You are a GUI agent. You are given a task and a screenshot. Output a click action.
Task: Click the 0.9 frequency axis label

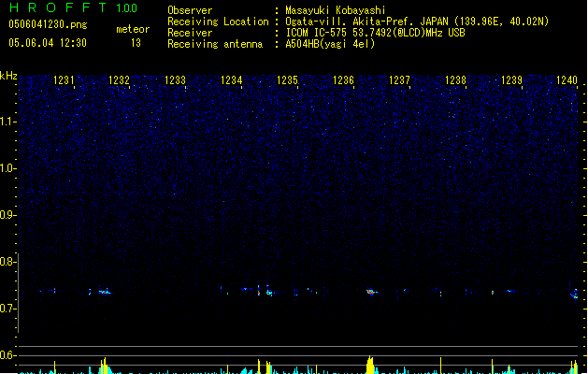(x=7, y=215)
